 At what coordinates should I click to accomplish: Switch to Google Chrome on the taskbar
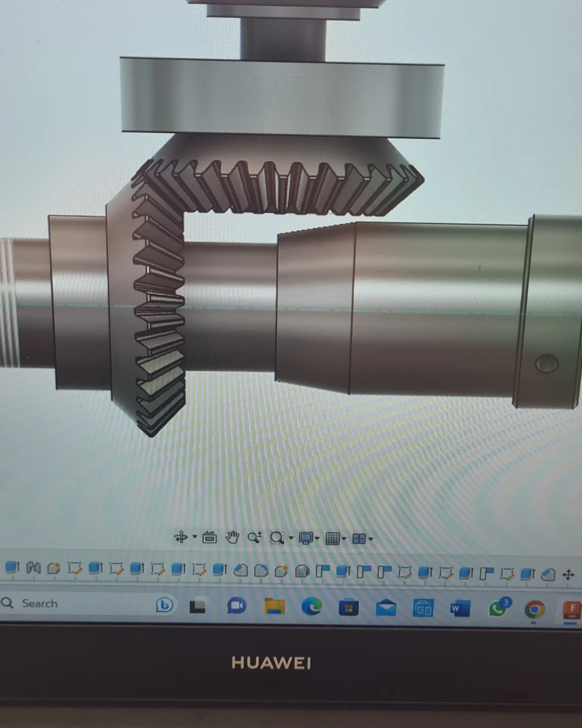pyautogui.click(x=534, y=610)
